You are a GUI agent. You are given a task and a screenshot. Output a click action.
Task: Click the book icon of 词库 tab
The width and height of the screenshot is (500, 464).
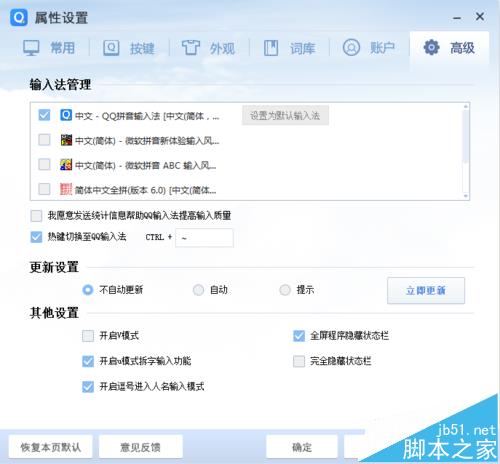click(x=271, y=48)
